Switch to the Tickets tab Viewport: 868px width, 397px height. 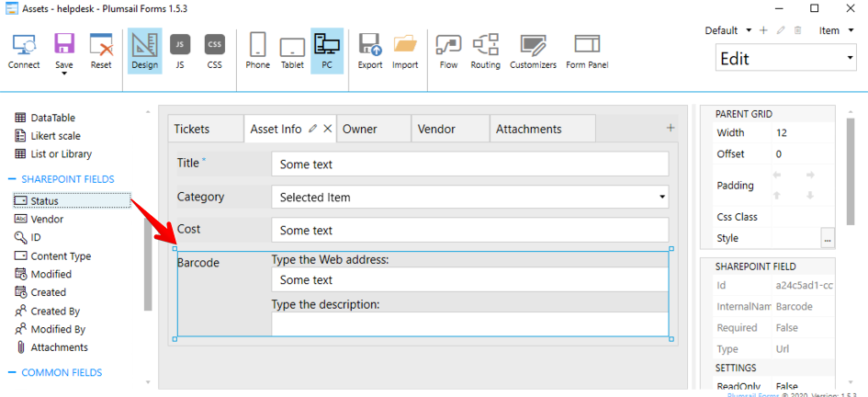coord(206,129)
